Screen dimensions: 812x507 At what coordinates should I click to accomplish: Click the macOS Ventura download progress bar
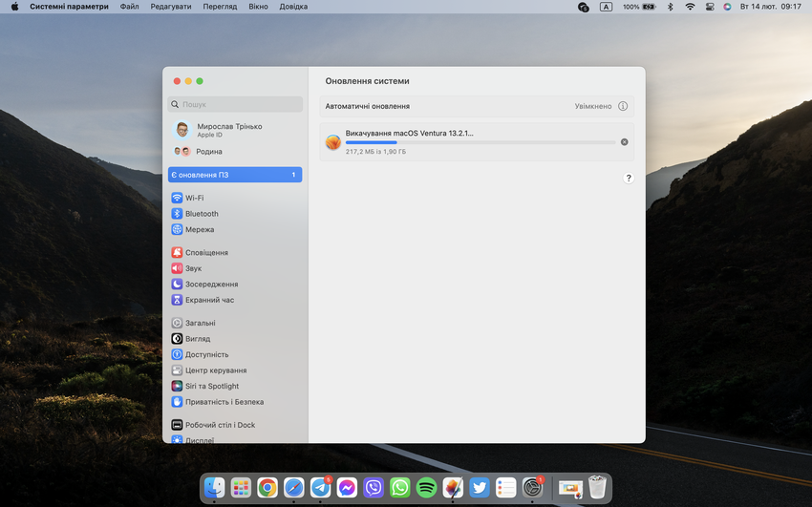click(480, 142)
